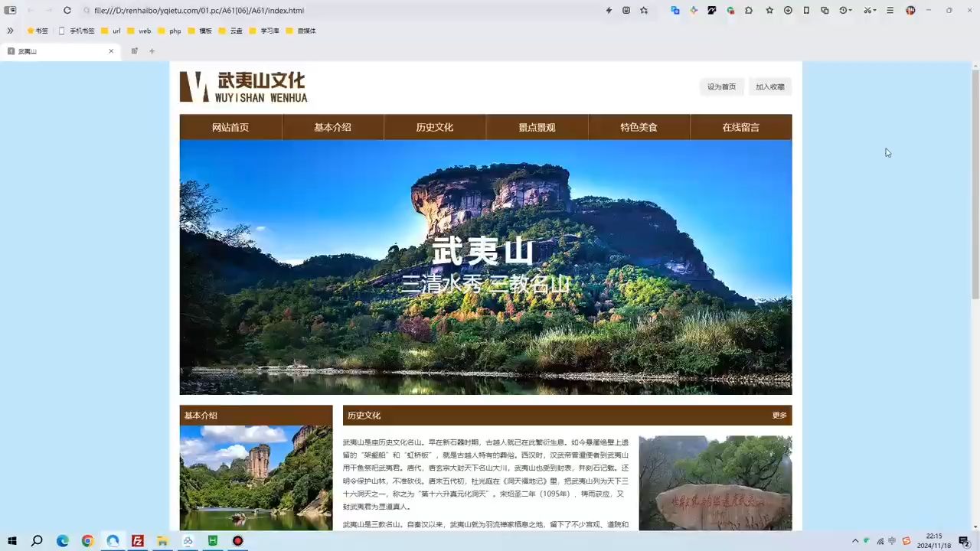Click the screen recorder icon on the taskbar
The width and height of the screenshot is (980, 551).
click(237, 542)
